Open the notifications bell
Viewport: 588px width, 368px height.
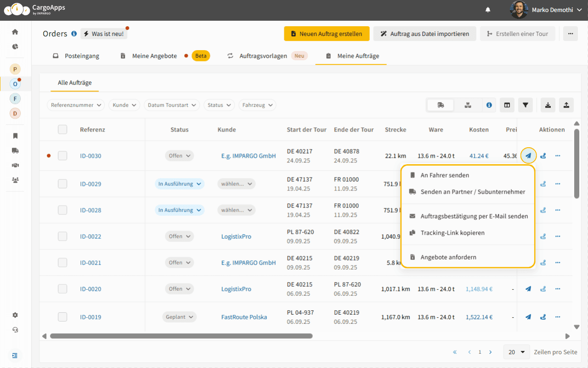(488, 10)
